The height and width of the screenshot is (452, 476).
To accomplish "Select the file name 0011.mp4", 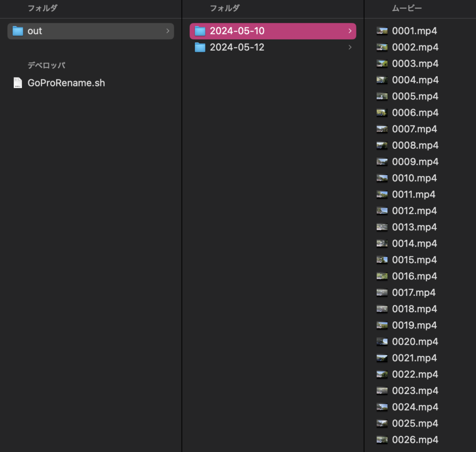I will 413,195.
